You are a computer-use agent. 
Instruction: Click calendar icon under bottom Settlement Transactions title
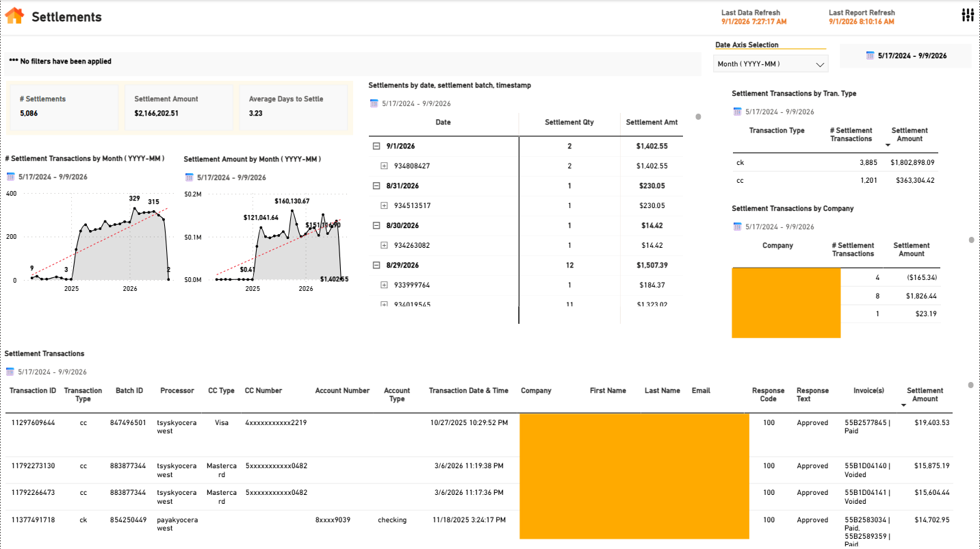pos(10,372)
